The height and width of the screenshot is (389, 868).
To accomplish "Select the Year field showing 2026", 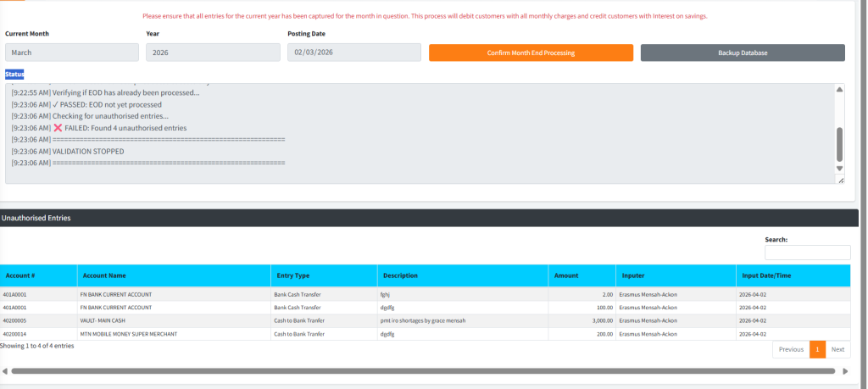I will tap(213, 53).
